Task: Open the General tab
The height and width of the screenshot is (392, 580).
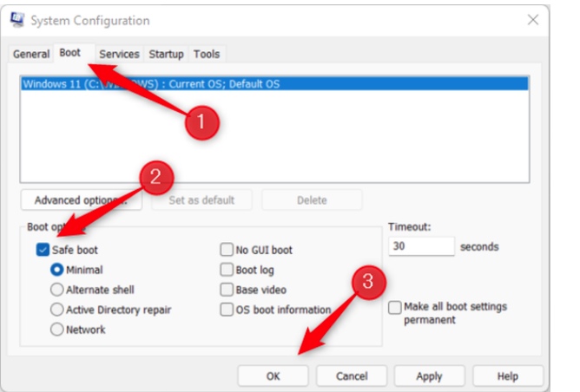Action: tap(31, 54)
